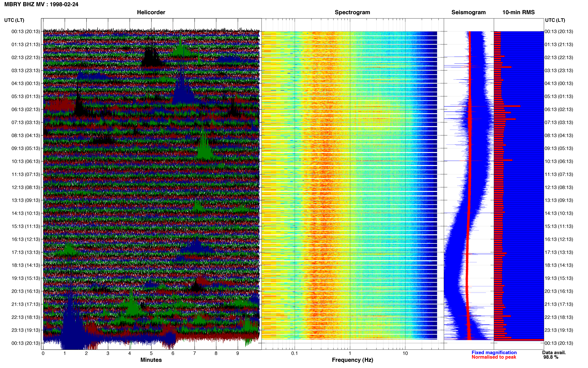Click the left time label '04:13 (00:13)'
Image resolution: width=588 pixels, height=368 pixels.
26,83
